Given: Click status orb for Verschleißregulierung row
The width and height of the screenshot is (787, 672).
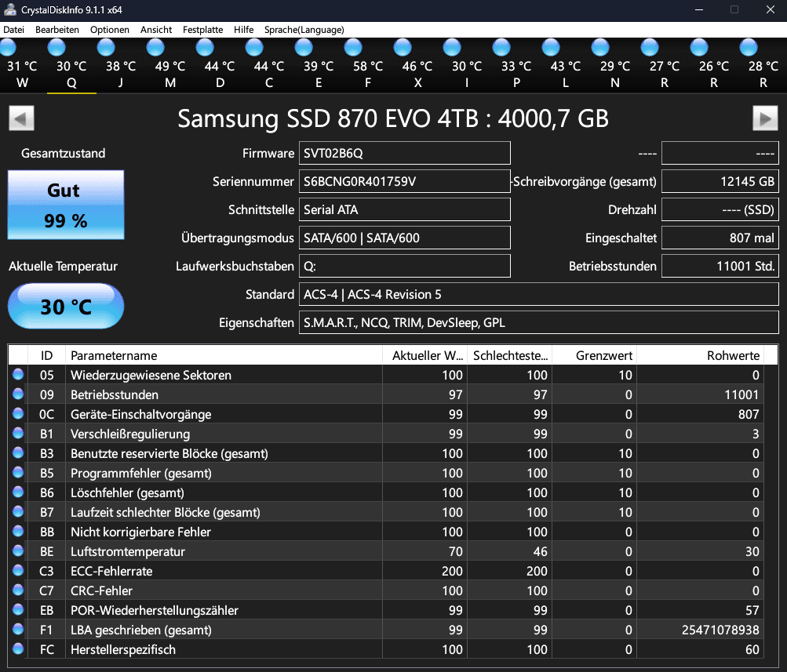Looking at the screenshot, I should click(18, 433).
